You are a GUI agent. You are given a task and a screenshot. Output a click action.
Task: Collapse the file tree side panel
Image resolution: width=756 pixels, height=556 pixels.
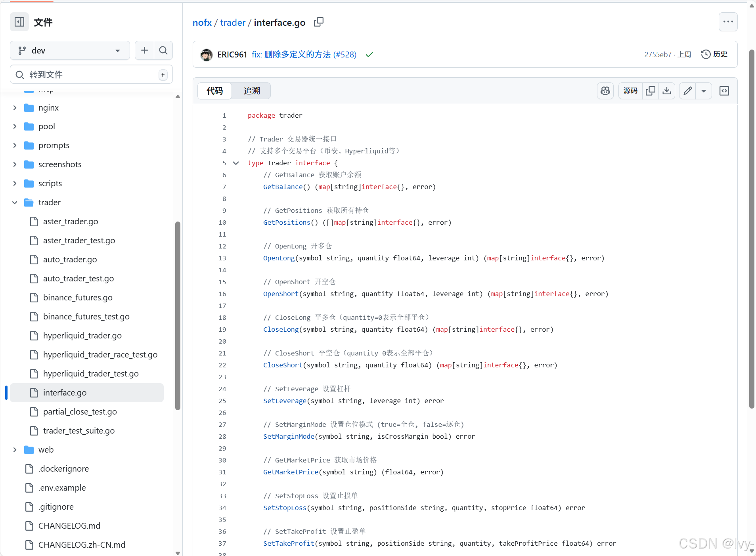tap(19, 22)
